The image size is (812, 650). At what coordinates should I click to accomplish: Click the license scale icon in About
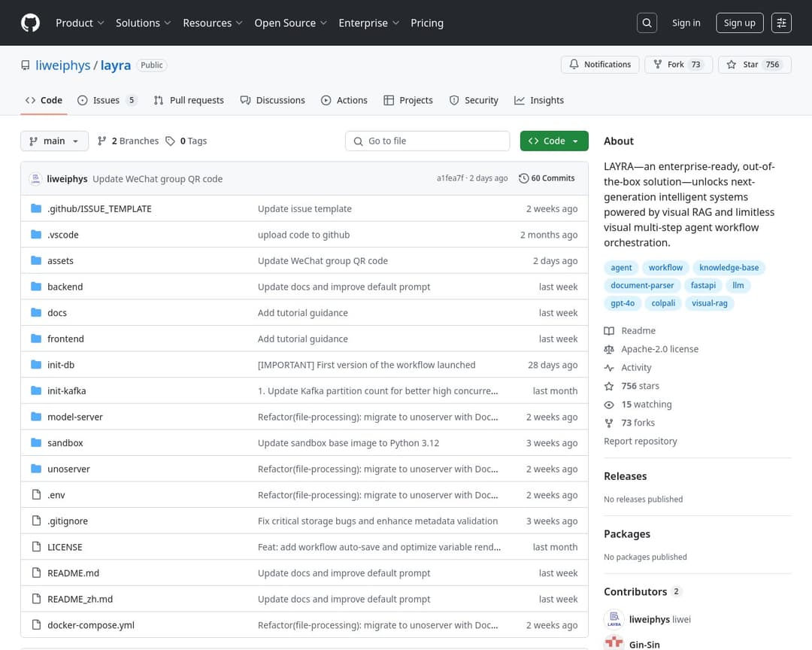pos(609,349)
